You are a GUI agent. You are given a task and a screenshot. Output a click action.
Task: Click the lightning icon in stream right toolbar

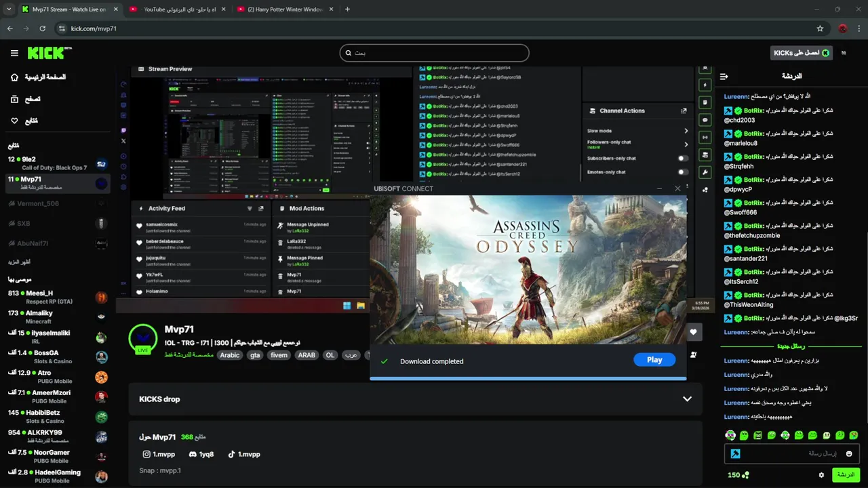point(705,85)
